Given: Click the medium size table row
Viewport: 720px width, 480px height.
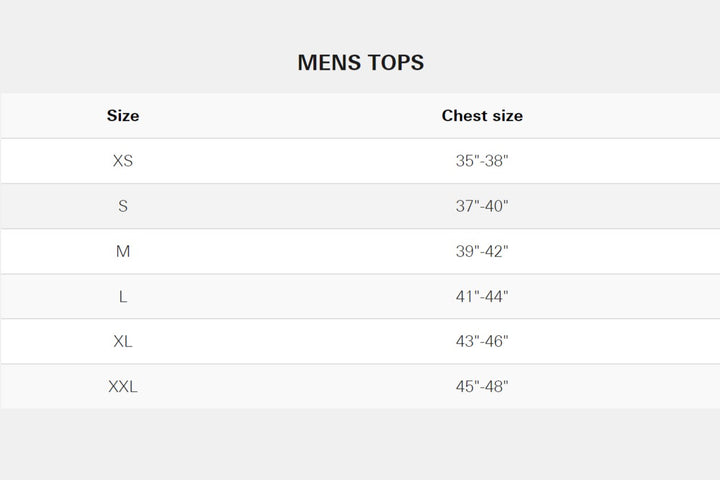Looking at the screenshot, I should coord(300,251).
